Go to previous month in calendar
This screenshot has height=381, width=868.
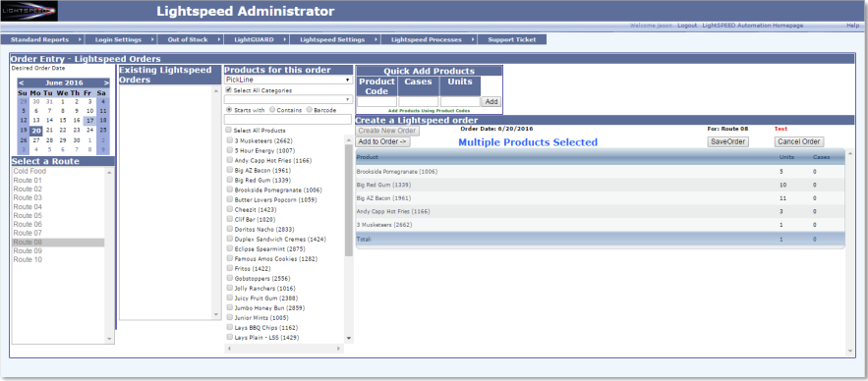click(21, 82)
